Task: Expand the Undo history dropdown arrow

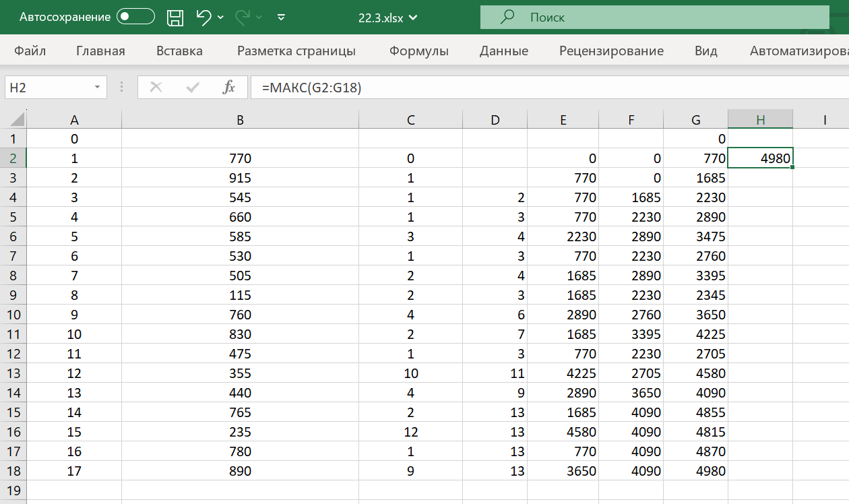Action: pyautogui.click(x=221, y=18)
